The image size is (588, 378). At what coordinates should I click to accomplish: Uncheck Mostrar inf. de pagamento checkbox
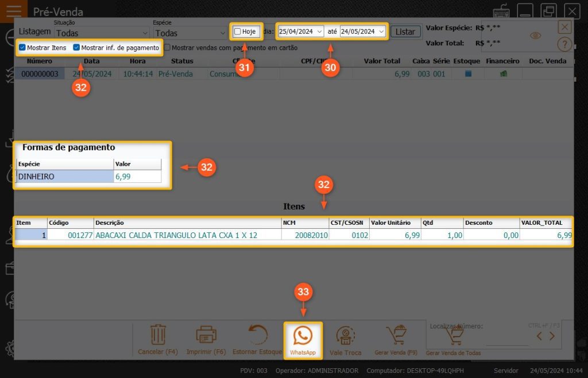[x=77, y=48]
